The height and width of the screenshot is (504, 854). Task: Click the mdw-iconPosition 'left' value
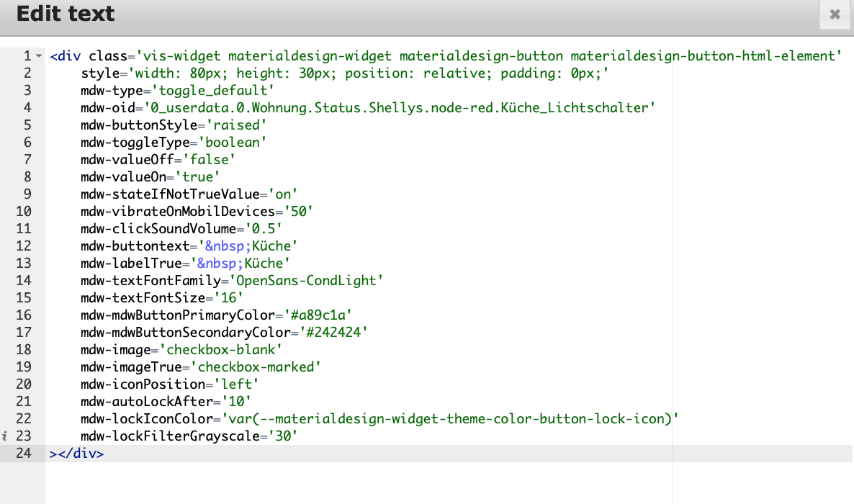click(x=236, y=384)
